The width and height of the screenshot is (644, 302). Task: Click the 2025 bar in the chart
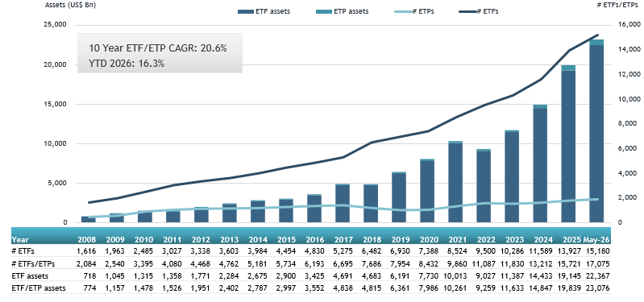(x=568, y=143)
